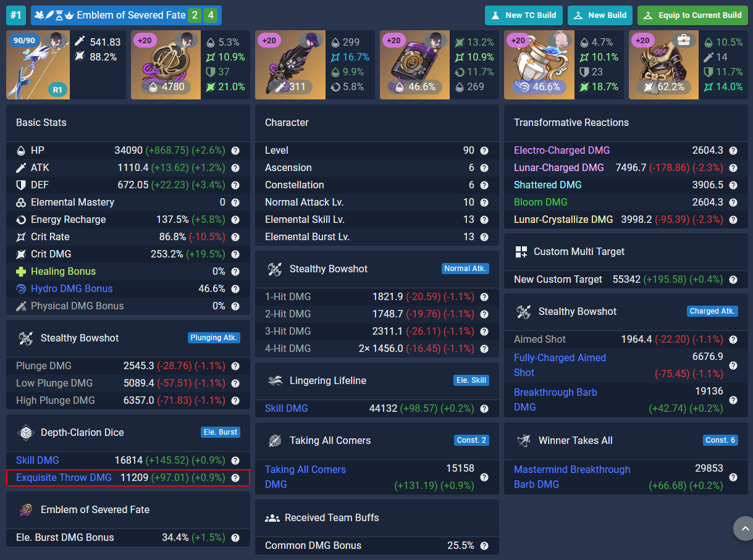Select the #1 build badge
The image size is (753, 560).
(16, 15)
